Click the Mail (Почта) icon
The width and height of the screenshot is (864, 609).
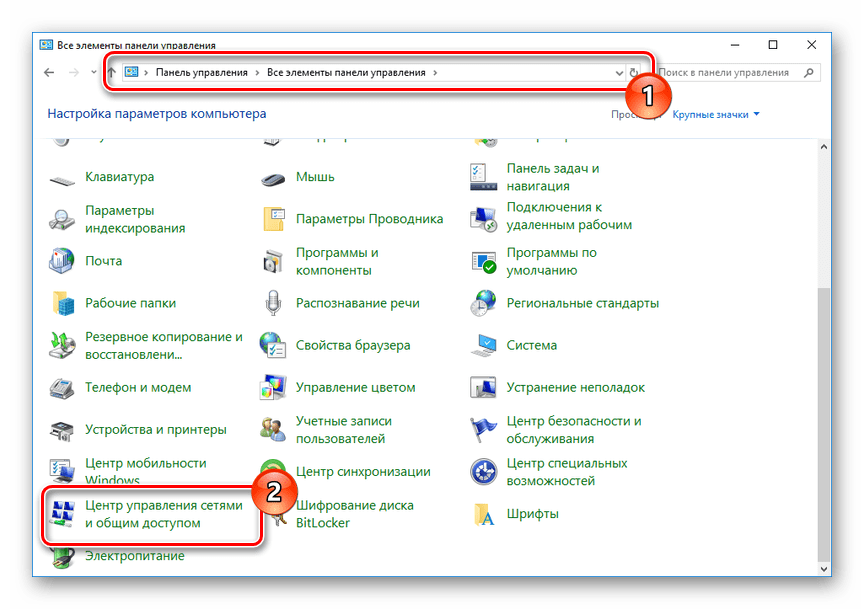62,261
